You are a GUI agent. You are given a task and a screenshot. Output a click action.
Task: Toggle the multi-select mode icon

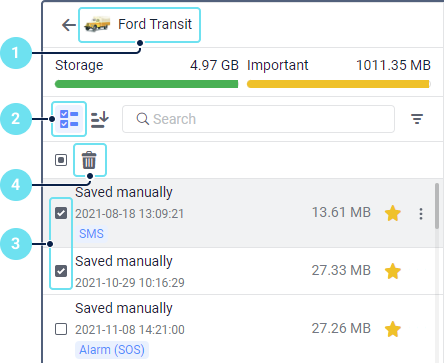point(69,119)
